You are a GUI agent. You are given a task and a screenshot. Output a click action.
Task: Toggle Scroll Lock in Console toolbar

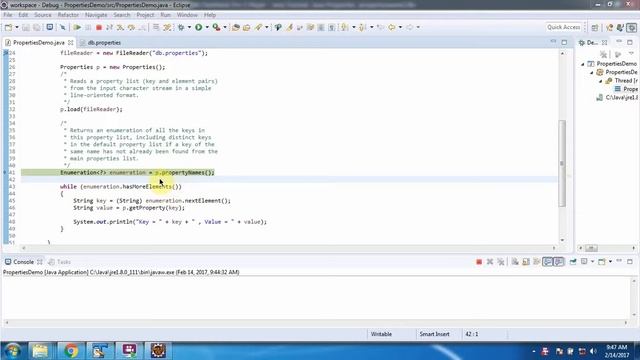(526, 262)
